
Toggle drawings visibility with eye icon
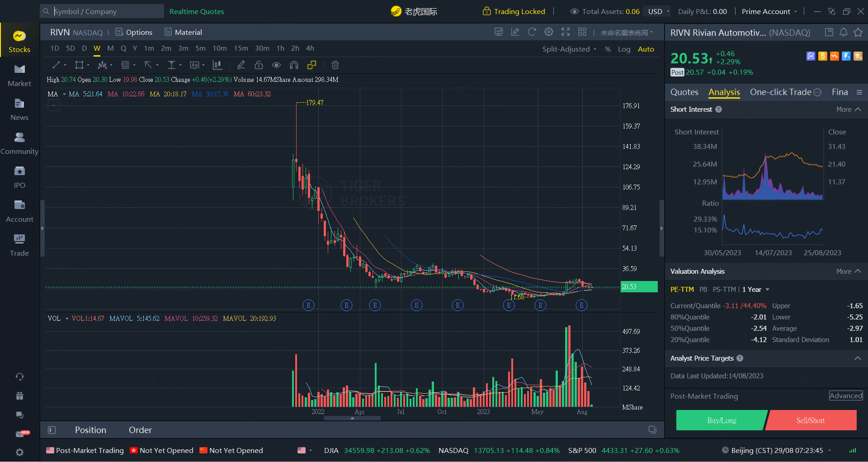(276, 65)
